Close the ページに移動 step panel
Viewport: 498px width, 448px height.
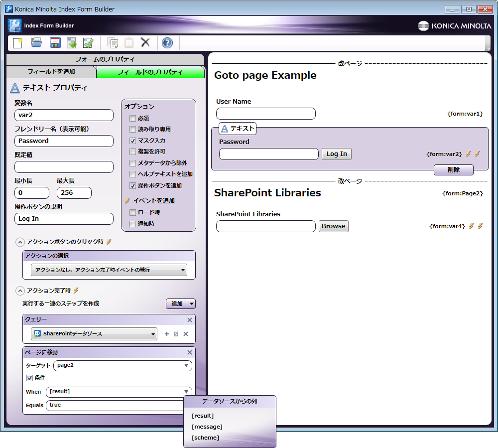pyautogui.click(x=190, y=352)
